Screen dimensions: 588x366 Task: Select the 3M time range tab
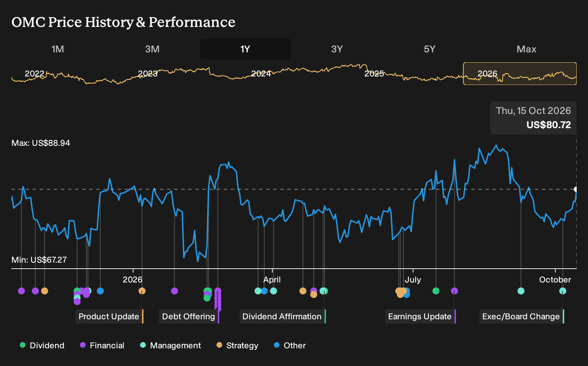click(x=152, y=49)
